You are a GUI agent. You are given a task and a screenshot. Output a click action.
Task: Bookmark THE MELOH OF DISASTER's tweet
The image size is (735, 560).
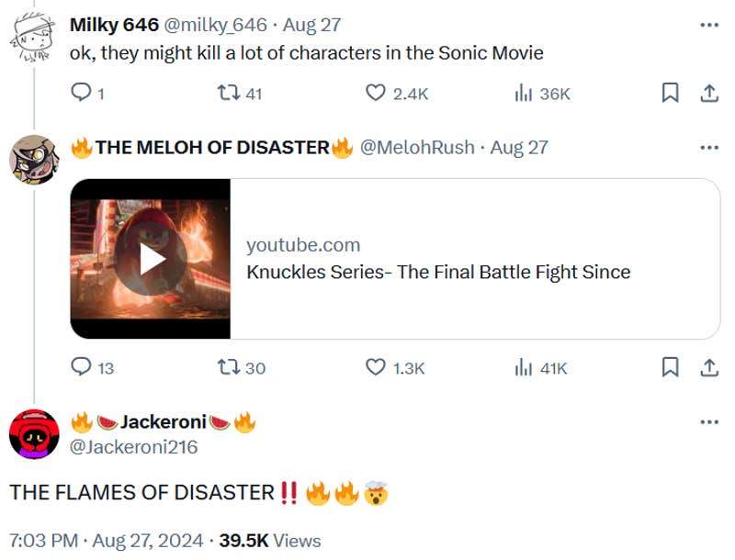670,368
